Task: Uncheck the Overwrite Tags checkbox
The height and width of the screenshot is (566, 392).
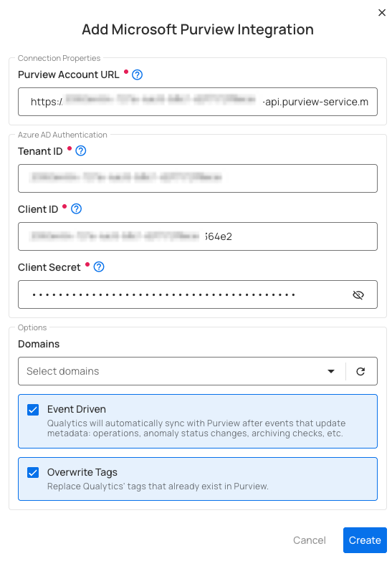Action: [33, 473]
